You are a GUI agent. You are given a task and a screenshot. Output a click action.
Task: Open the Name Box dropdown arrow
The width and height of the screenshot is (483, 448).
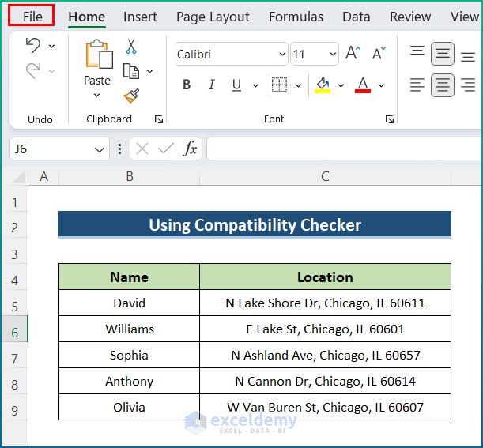click(x=99, y=150)
